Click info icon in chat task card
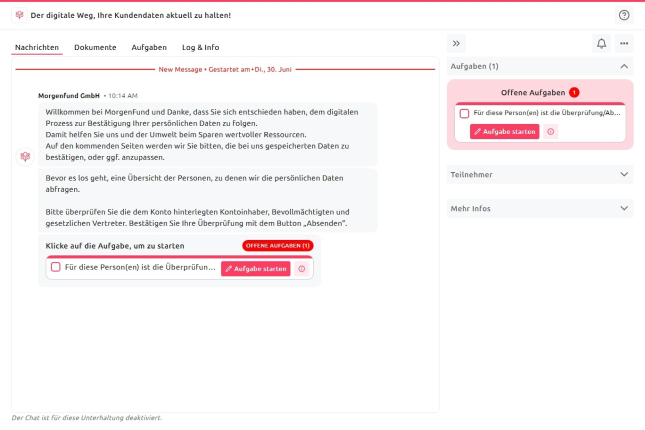This screenshot has width=645, height=430. pyautogui.click(x=302, y=269)
